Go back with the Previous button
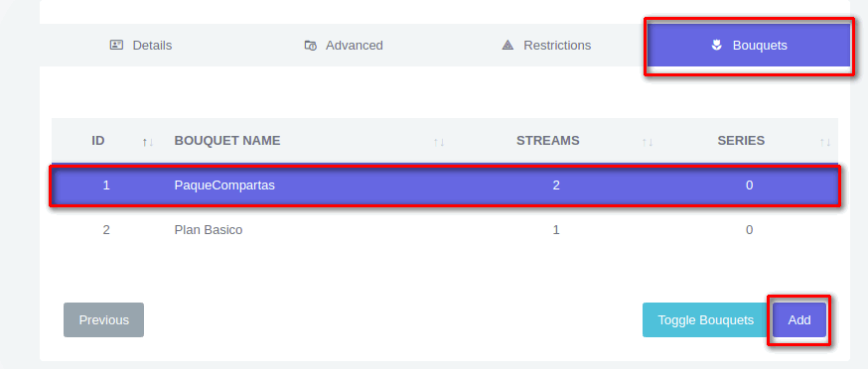 pos(103,319)
